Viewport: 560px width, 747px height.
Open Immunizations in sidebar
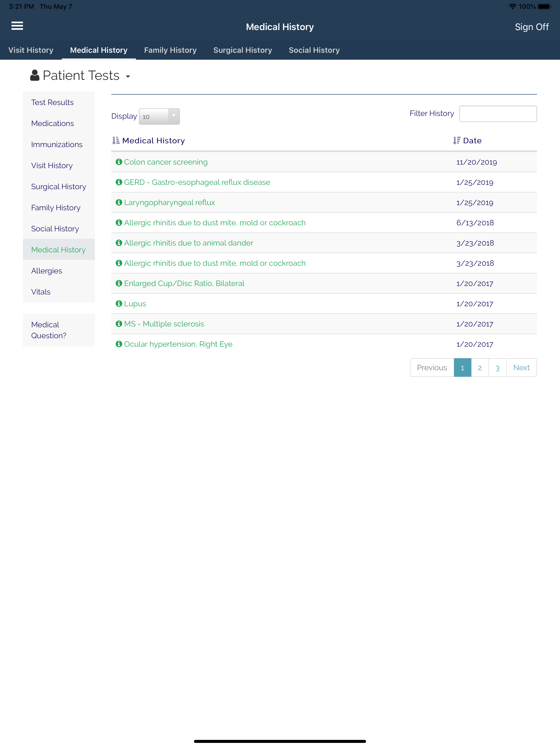tap(59, 145)
